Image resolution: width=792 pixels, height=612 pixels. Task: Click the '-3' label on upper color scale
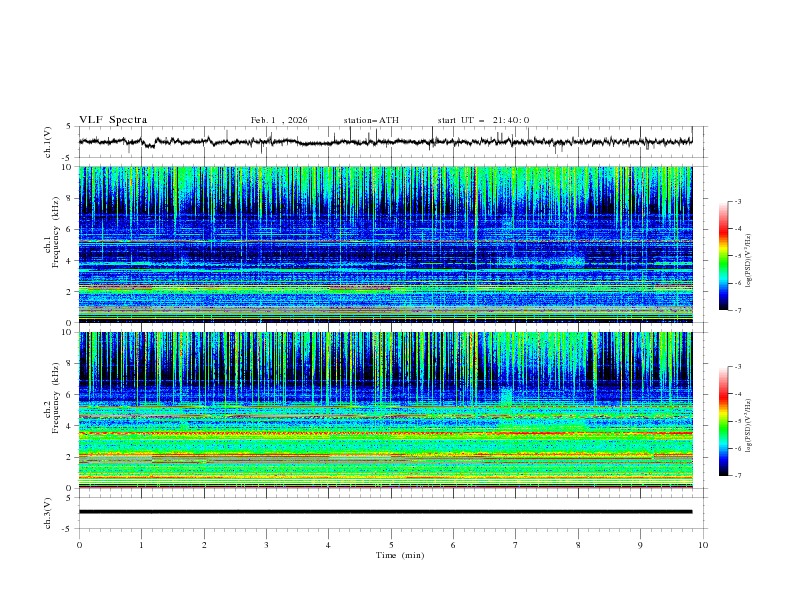pos(737,201)
